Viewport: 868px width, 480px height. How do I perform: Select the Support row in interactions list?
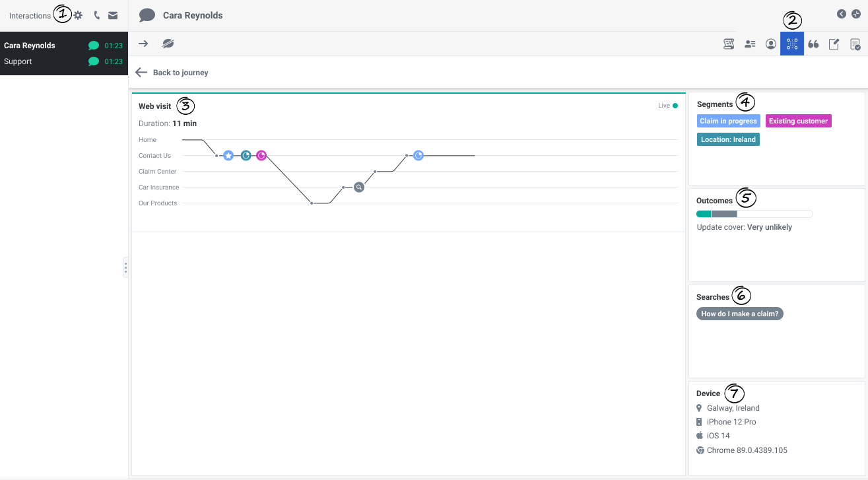tap(64, 61)
